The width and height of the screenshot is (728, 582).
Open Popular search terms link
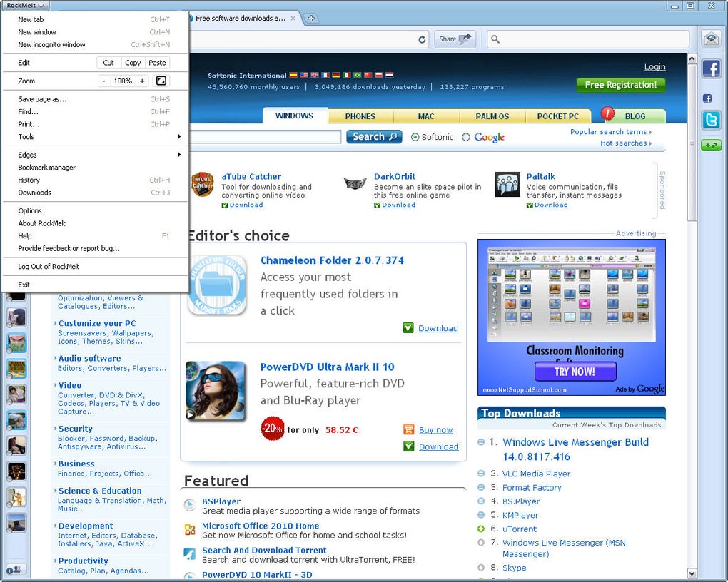(610, 132)
